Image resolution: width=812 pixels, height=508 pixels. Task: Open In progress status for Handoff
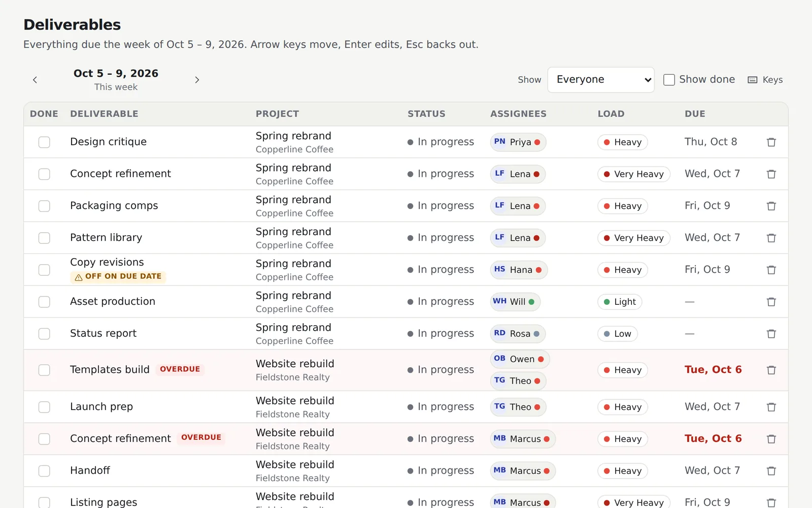(441, 471)
